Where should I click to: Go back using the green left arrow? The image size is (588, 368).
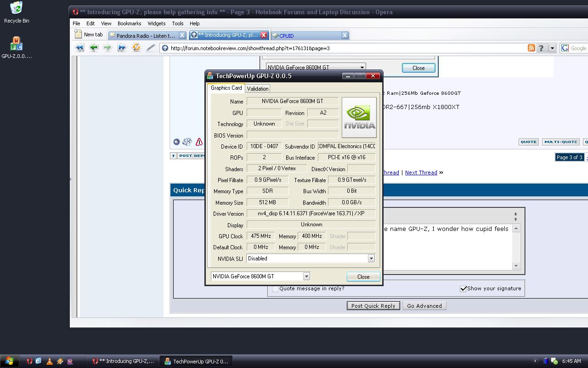click(x=94, y=47)
